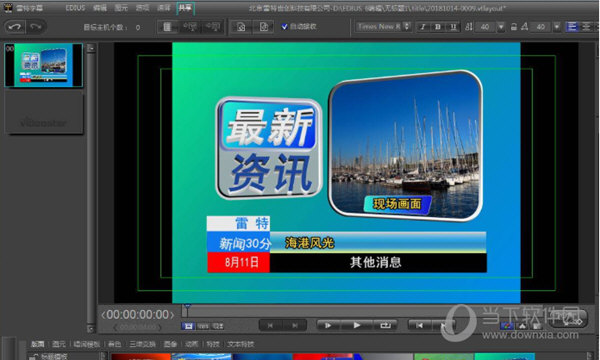Image resolution: width=600 pixels, height=360 pixels.
Task: Toggle the checked checkbox in the toolbar
Action: [x=284, y=26]
